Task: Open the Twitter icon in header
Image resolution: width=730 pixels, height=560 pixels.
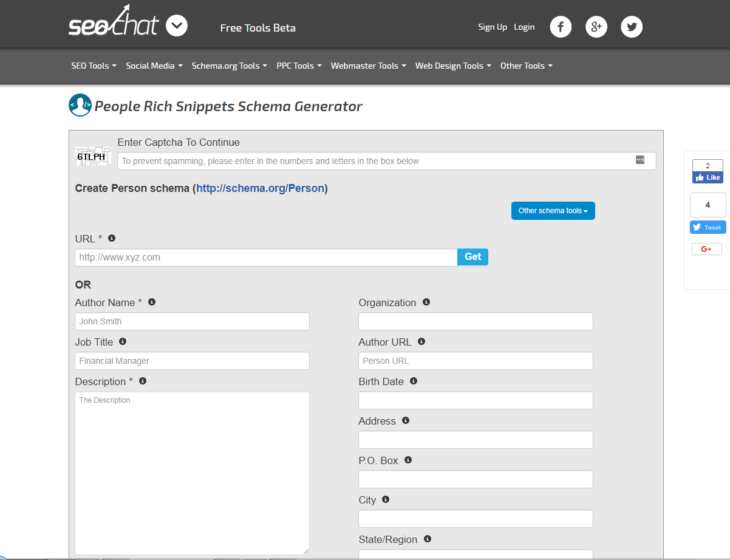Action: (x=632, y=27)
